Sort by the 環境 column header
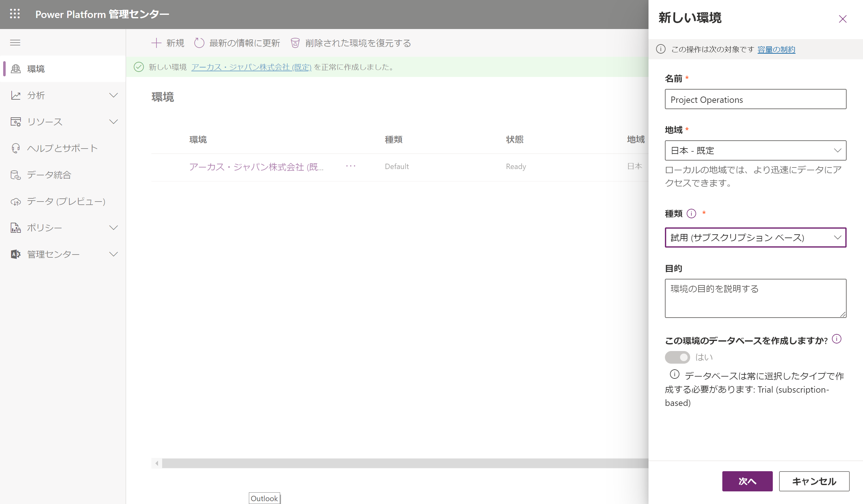 pos(198,139)
